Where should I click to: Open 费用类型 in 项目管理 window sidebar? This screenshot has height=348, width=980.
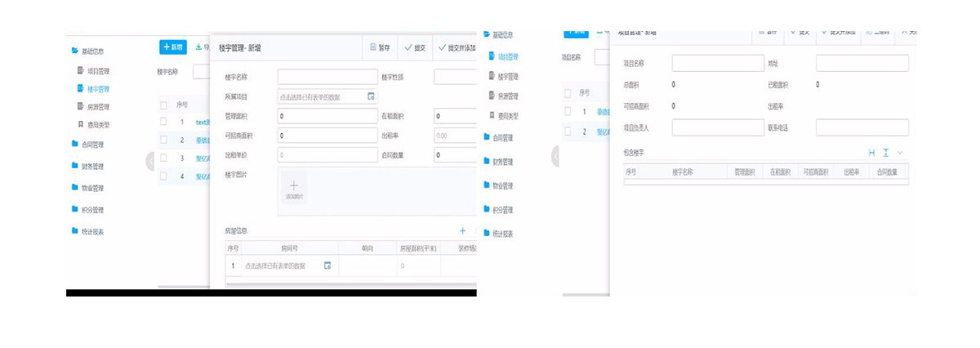(503, 116)
